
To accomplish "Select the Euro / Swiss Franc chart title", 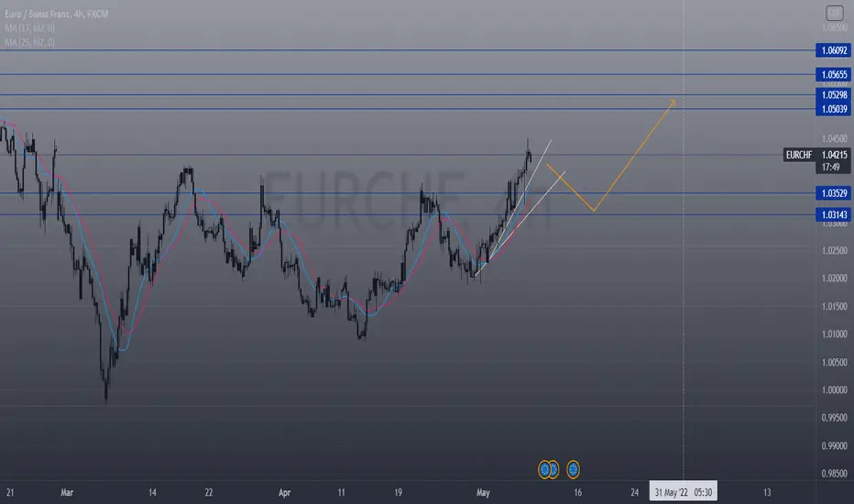I will 57,14.
